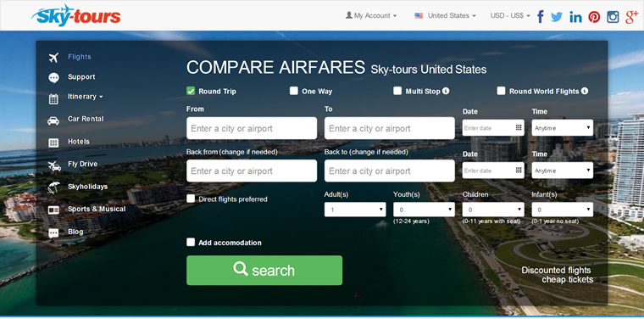Click the Back to city or airport field
Viewport: 644px width, 319px height.
(389, 171)
